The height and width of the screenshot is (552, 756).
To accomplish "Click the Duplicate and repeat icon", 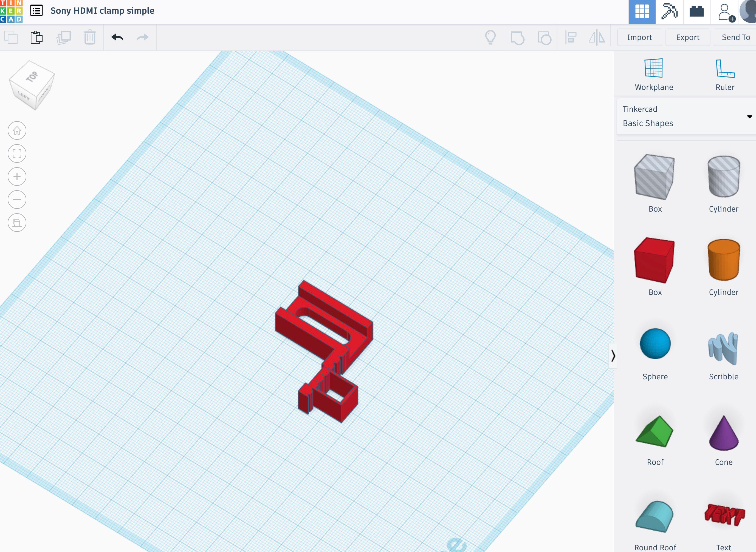I will [x=64, y=37].
